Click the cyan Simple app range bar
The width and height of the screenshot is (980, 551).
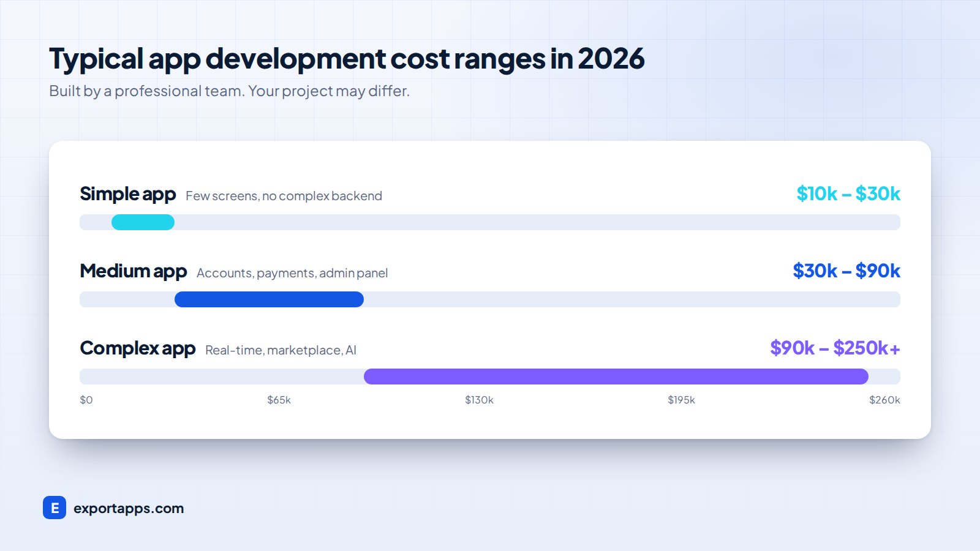click(143, 222)
